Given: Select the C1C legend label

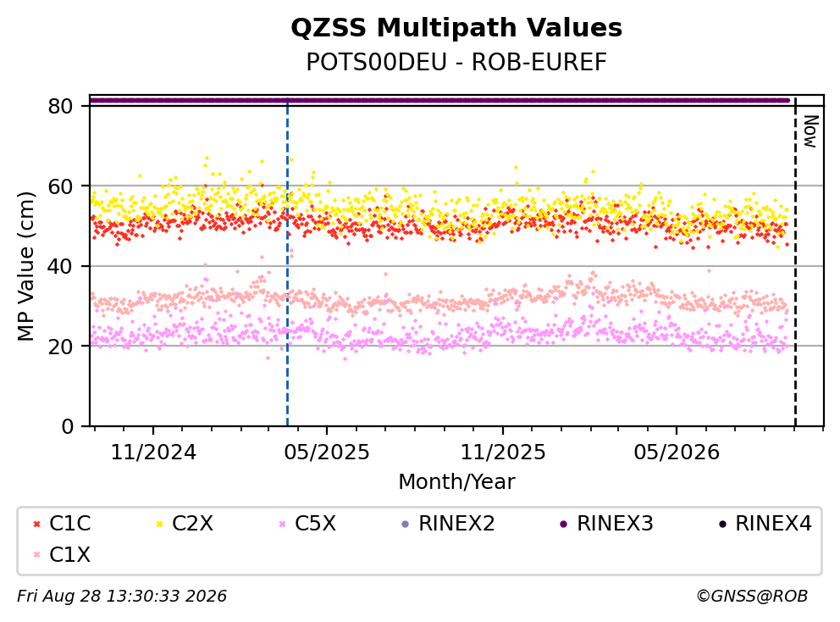Looking at the screenshot, I should (70, 524).
